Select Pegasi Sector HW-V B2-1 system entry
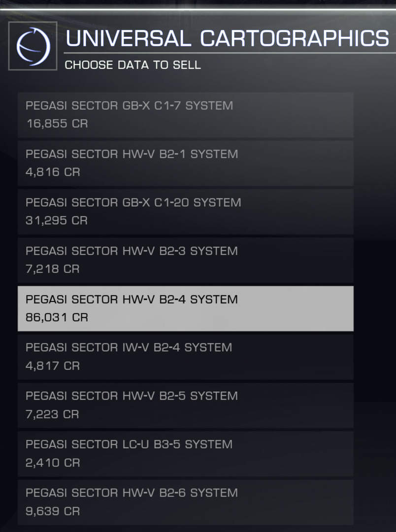 tap(186, 163)
